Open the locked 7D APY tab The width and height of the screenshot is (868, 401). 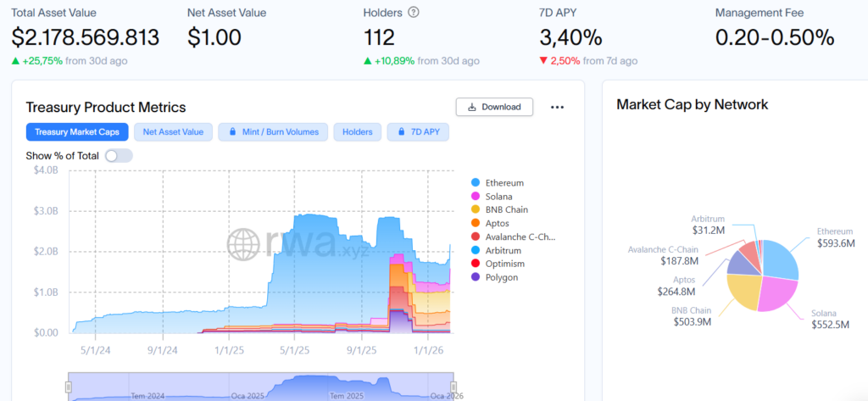(418, 131)
